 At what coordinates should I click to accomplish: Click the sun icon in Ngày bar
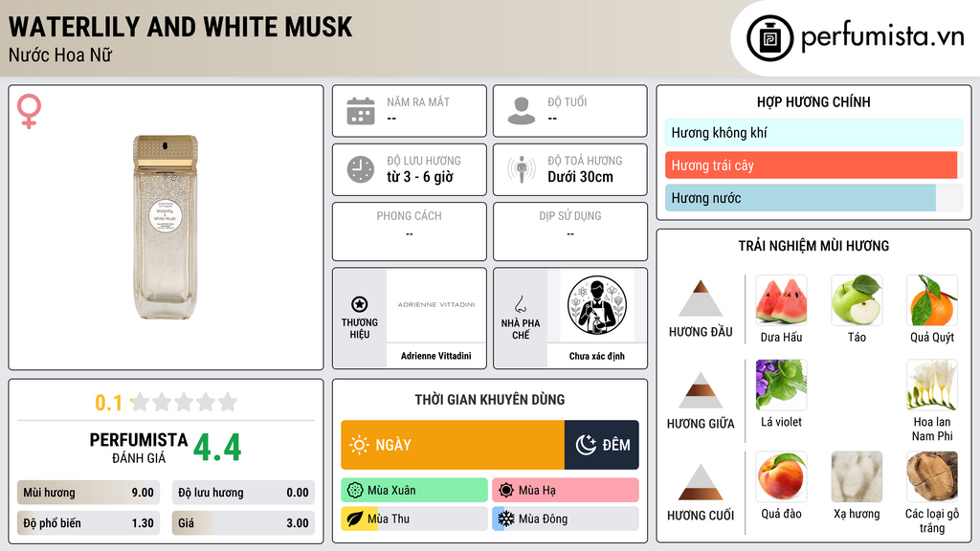(x=360, y=445)
